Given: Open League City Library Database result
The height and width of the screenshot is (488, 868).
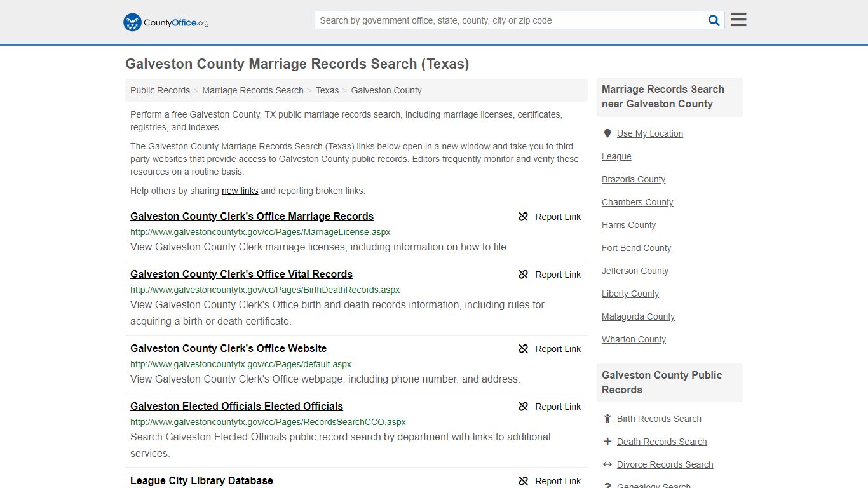Looking at the screenshot, I should click(x=201, y=480).
